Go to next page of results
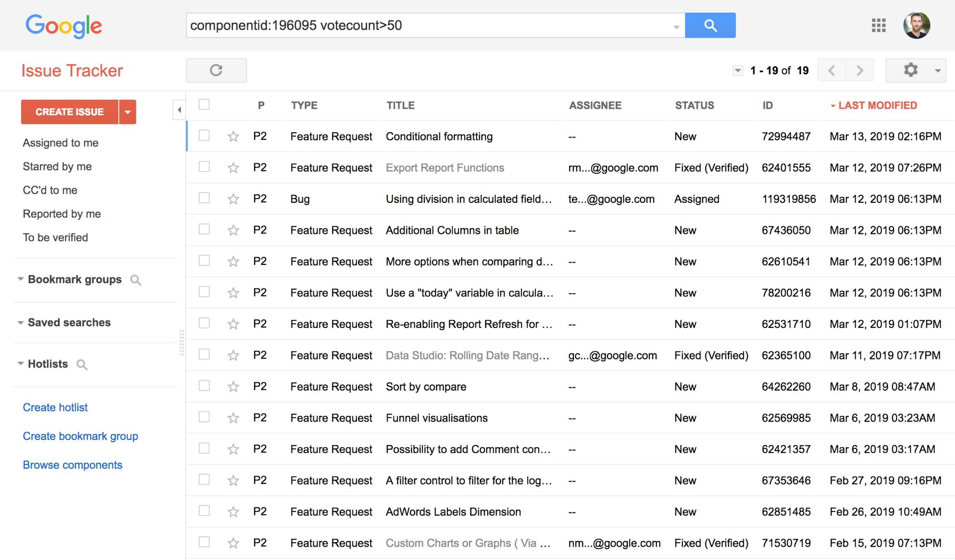Screen dimensions: 955x560 [x=860, y=71]
